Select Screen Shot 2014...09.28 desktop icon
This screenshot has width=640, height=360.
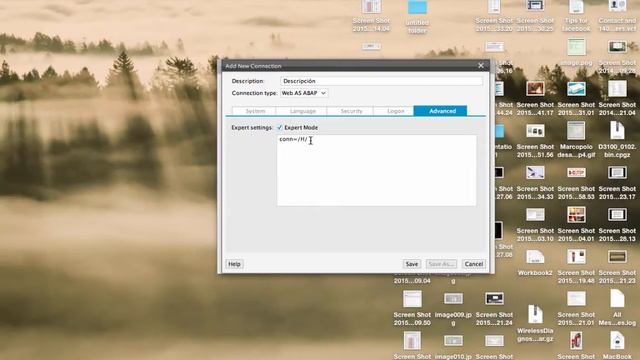(617, 48)
